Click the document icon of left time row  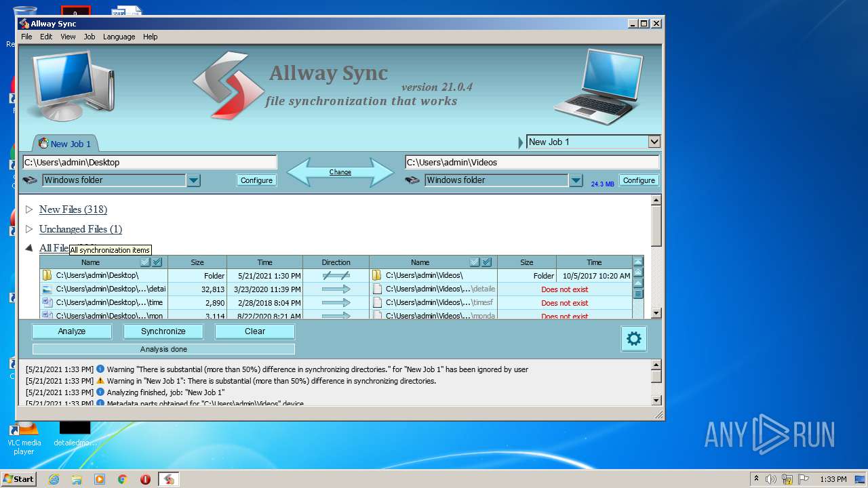click(x=47, y=302)
